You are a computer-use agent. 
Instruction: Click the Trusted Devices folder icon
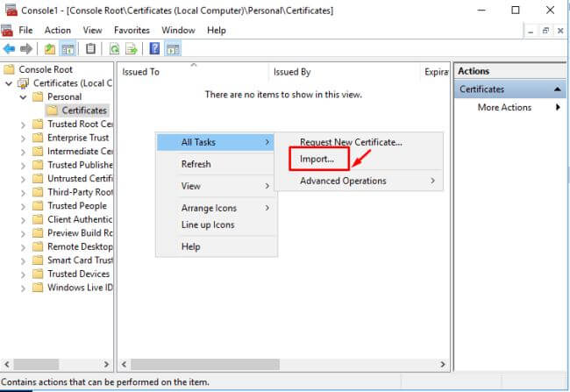pyautogui.click(x=38, y=274)
